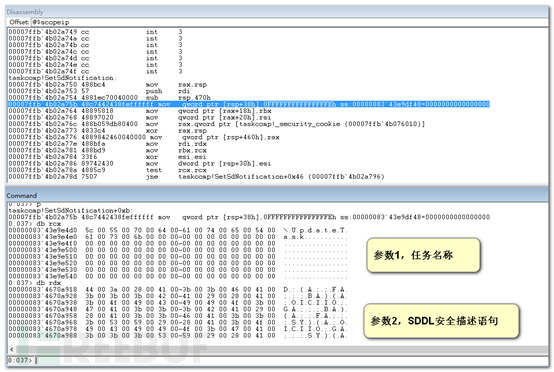This screenshot has height=372, width=554.
Task: Click the line mov qword ptr [rsp+460h],rax
Action: point(144,137)
